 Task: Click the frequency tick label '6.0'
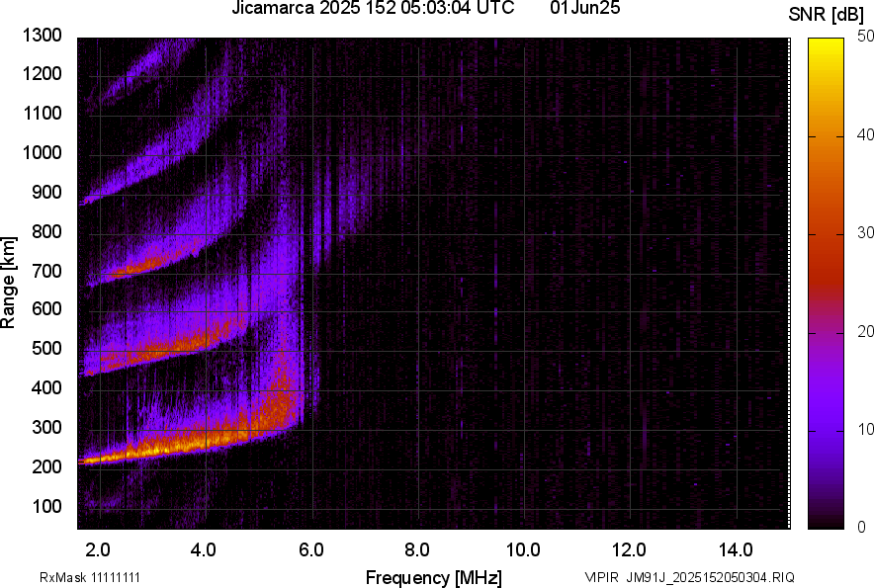tap(311, 550)
